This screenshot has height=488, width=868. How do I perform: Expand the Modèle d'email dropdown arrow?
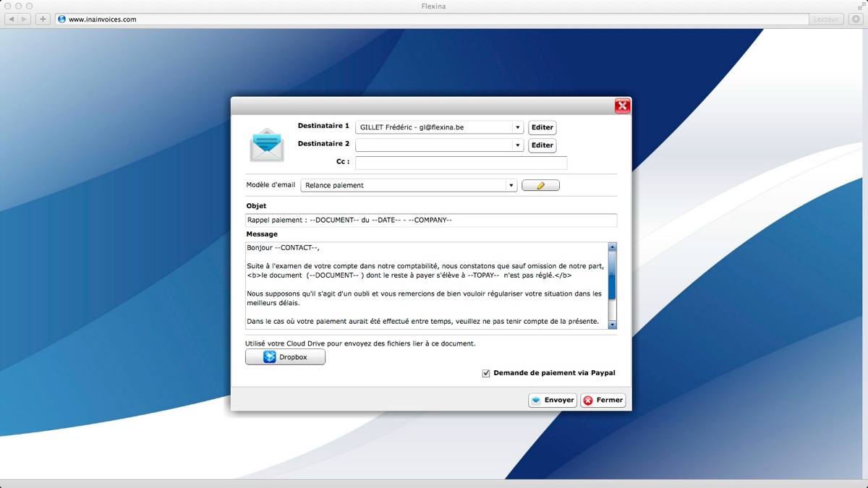[x=512, y=185]
